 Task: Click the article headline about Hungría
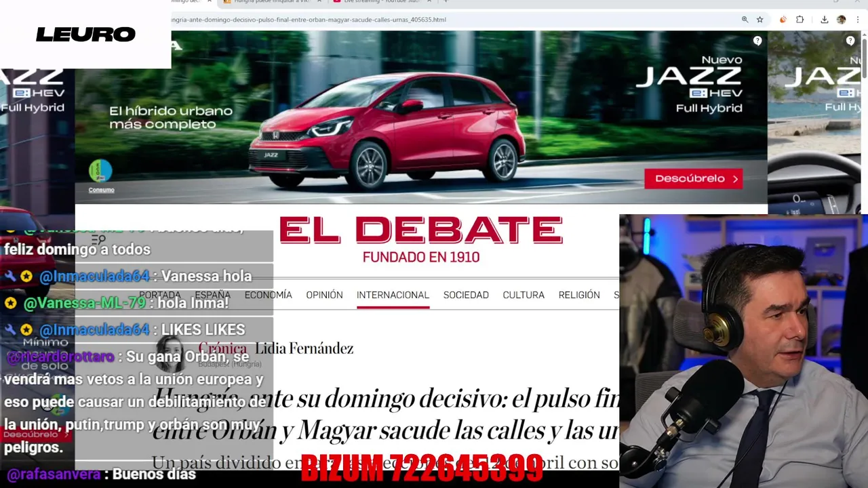click(x=385, y=414)
